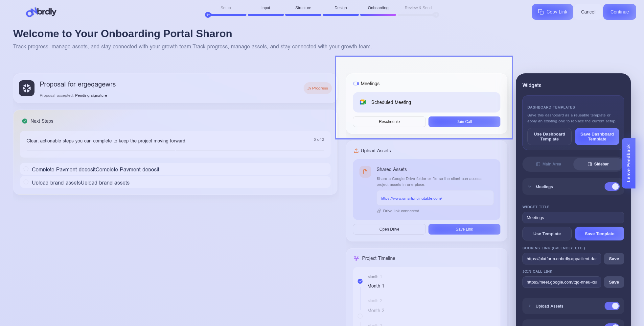Image resolution: width=644 pixels, height=326 pixels.
Task: Edit the Widget Title field
Action: point(573,218)
